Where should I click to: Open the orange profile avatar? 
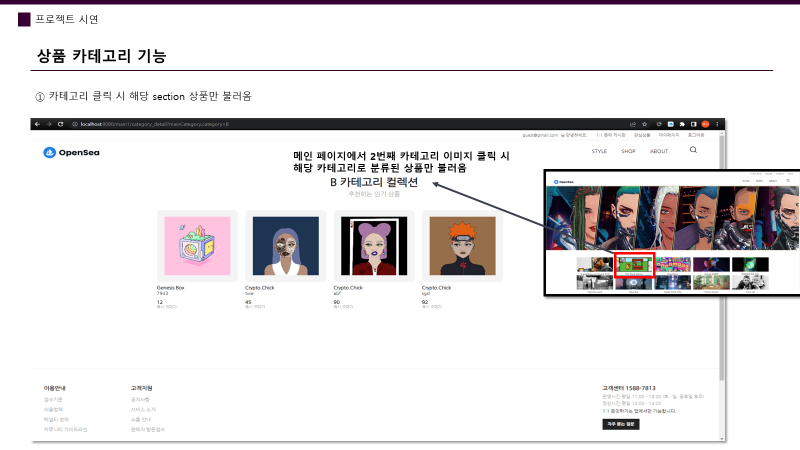705,124
